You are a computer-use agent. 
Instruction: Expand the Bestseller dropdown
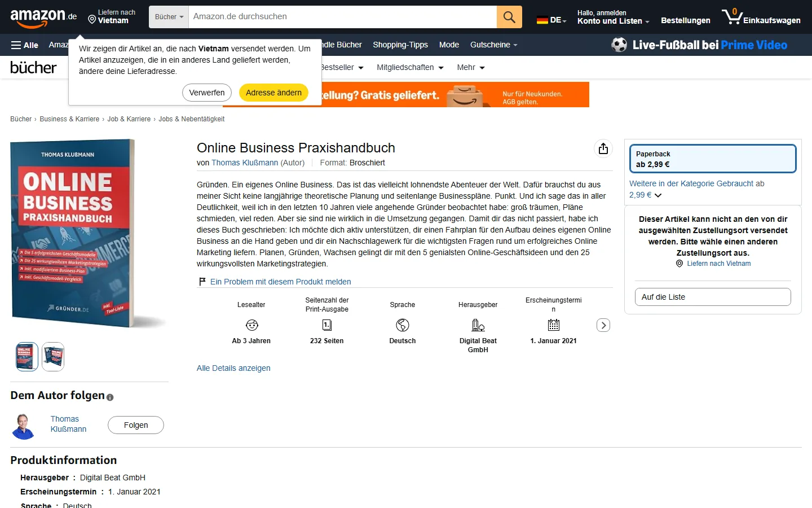pyautogui.click(x=342, y=67)
